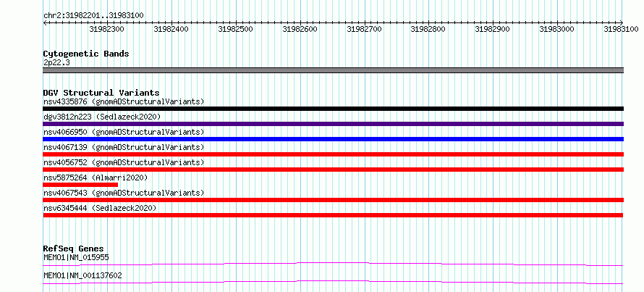644x292 pixels.
Task: Select the red nsv4056752 variant bar
Action: point(333,170)
